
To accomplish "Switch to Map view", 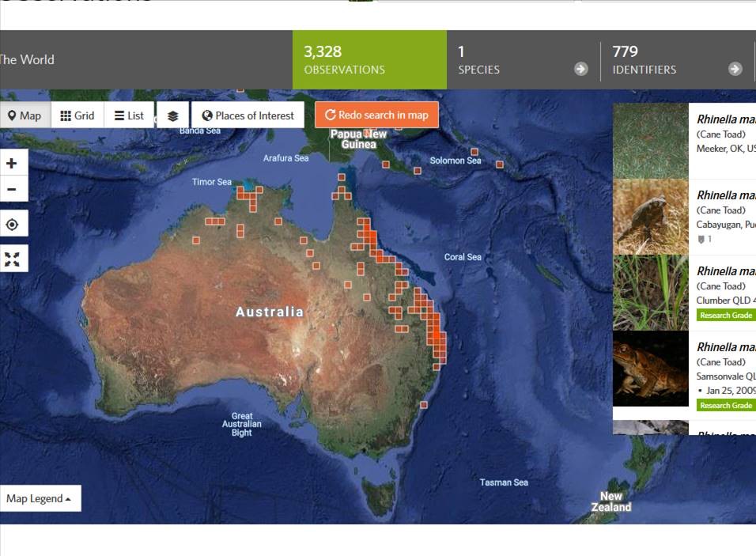I will 25,115.
